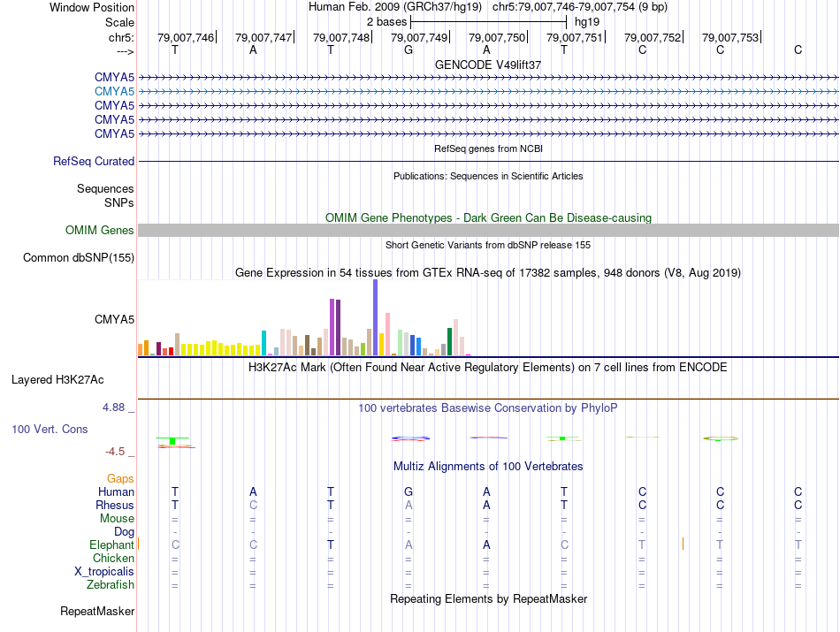Click the Layered H3K27Ac track label
This screenshot has width=840, height=632.
point(57,380)
